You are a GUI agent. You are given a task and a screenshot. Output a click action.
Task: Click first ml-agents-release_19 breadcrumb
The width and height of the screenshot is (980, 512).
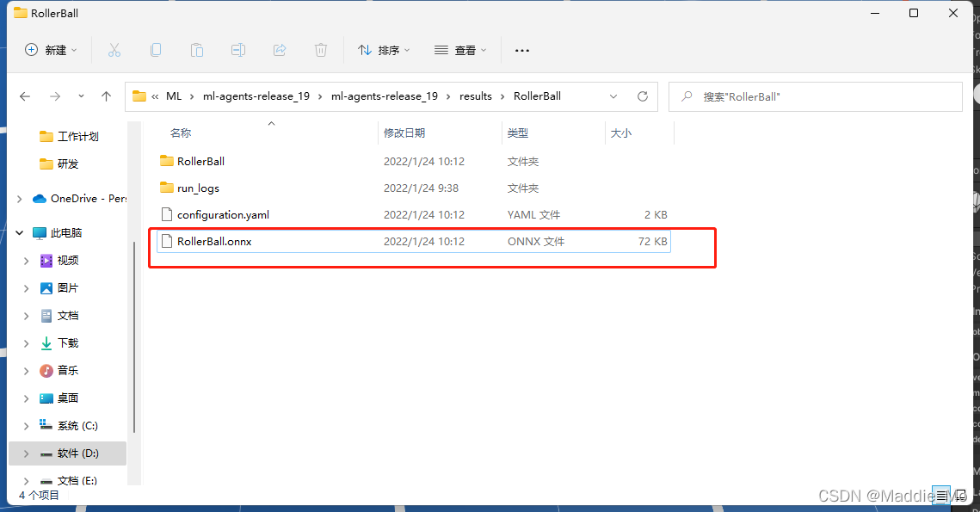[256, 96]
